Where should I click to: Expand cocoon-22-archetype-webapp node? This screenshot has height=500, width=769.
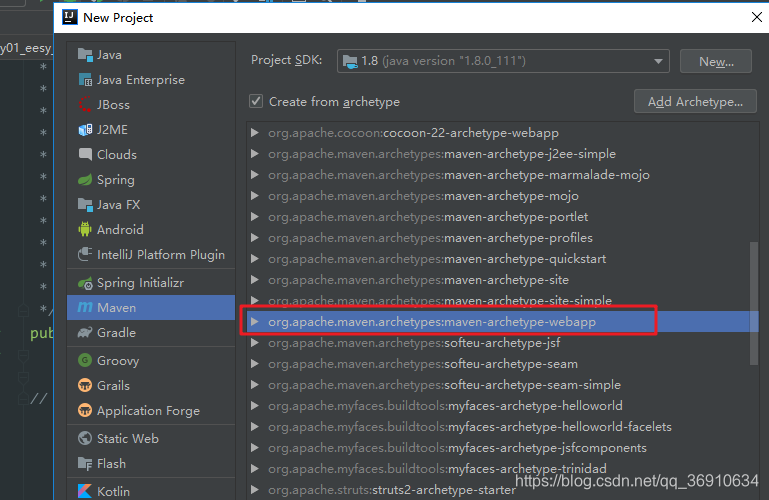tap(255, 133)
